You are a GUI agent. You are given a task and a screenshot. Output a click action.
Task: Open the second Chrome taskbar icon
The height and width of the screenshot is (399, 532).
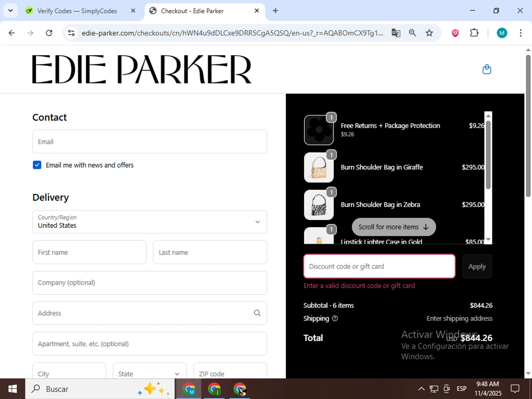click(x=214, y=389)
